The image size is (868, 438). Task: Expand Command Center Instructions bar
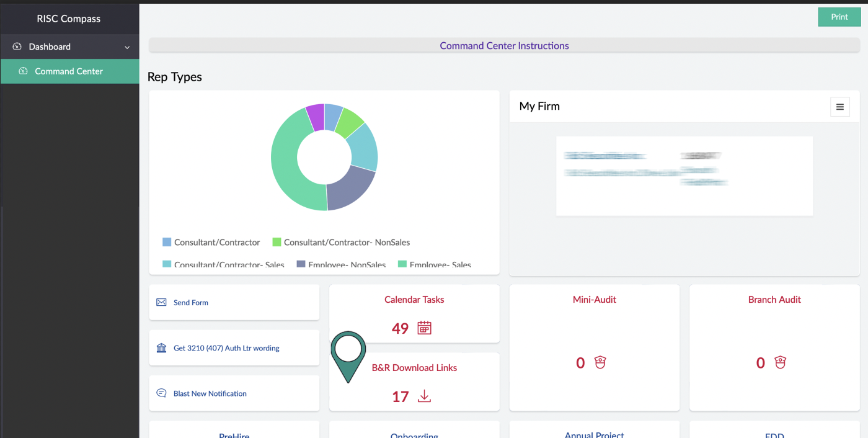[x=504, y=46]
